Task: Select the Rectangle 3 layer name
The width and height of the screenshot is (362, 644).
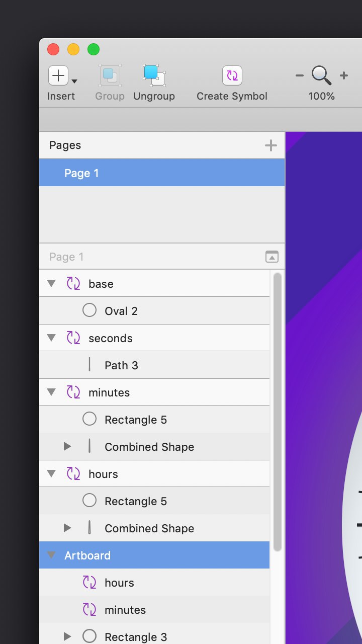Action: [x=136, y=637]
